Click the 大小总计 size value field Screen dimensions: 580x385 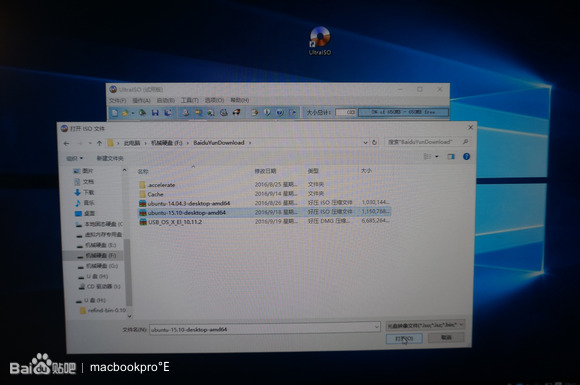point(346,112)
